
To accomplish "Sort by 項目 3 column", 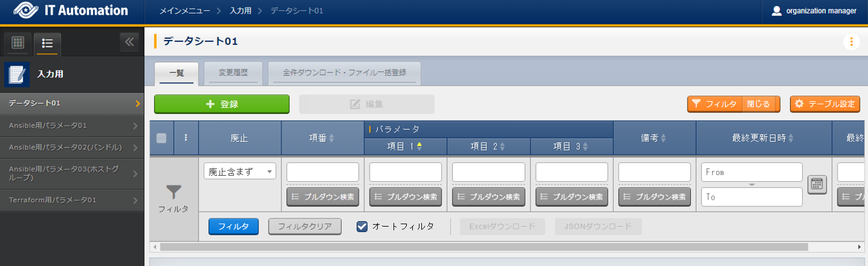I will click(x=572, y=146).
